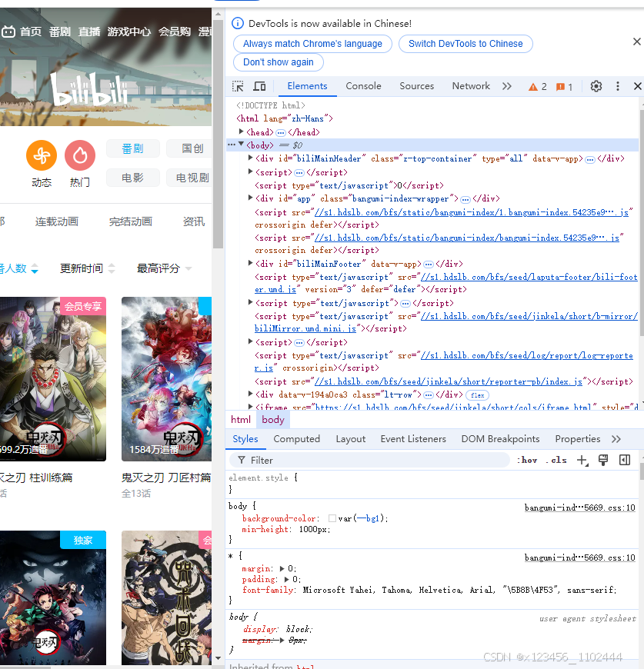Click the 电影 category button
This screenshot has width=644, height=669.
click(133, 178)
